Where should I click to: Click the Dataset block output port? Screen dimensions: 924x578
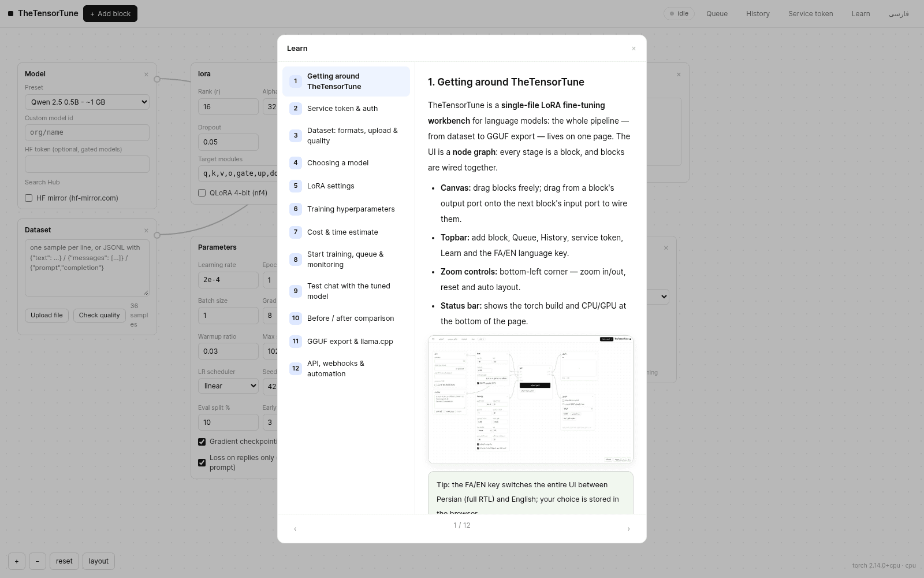pos(157,235)
